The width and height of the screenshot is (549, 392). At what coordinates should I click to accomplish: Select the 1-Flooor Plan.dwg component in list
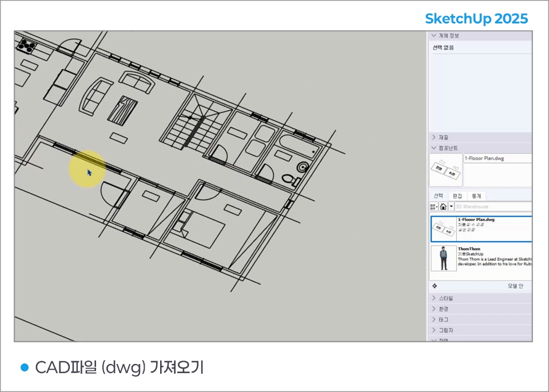click(x=481, y=229)
